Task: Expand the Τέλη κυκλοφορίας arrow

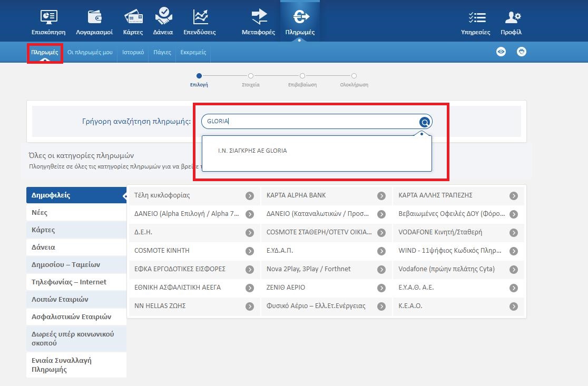Action: [x=250, y=196]
